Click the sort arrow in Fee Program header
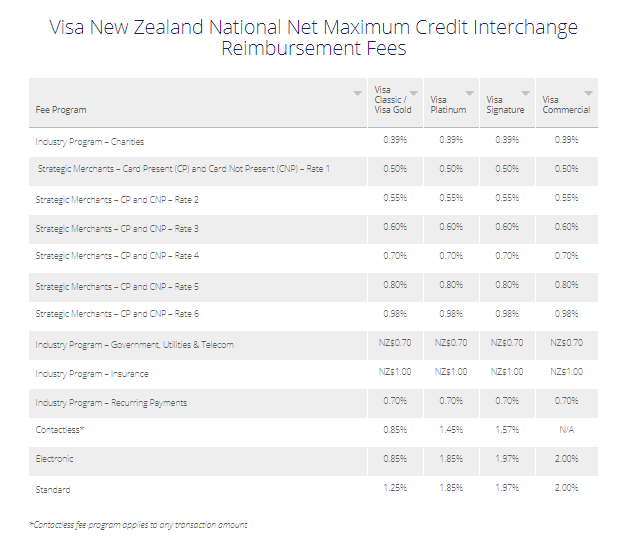This screenshot has width=643, height=542. point(358,93)
